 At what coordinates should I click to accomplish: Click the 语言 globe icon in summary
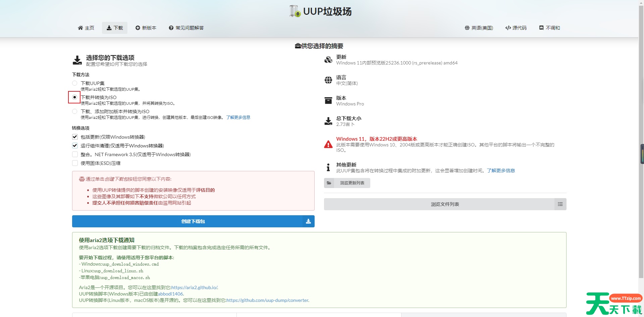click(328, 80)
